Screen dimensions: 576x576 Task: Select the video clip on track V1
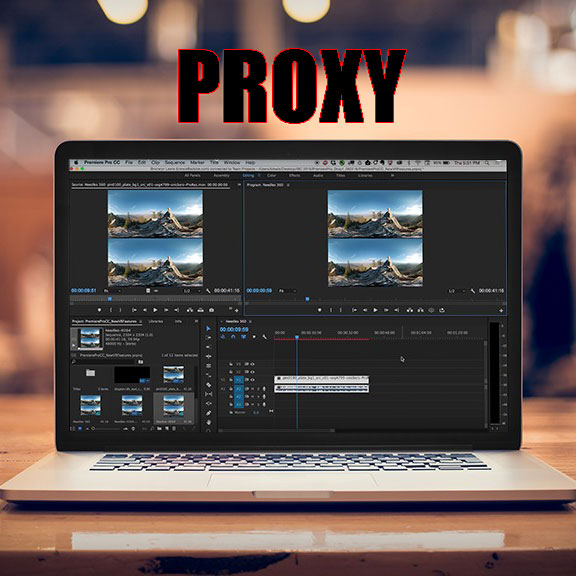coord(321,379)
